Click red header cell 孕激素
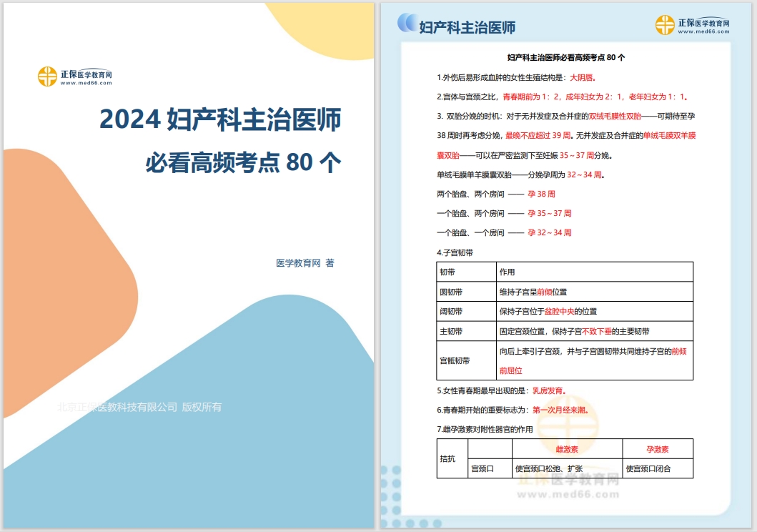The height and width of the screenshot is (532, 757). pyautogui.click(x=658, y=449)
